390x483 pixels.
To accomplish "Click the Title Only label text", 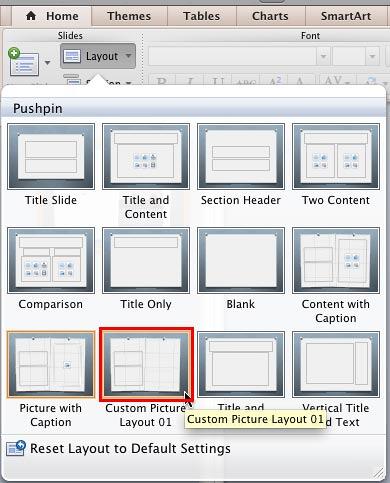I will [146, 304].
